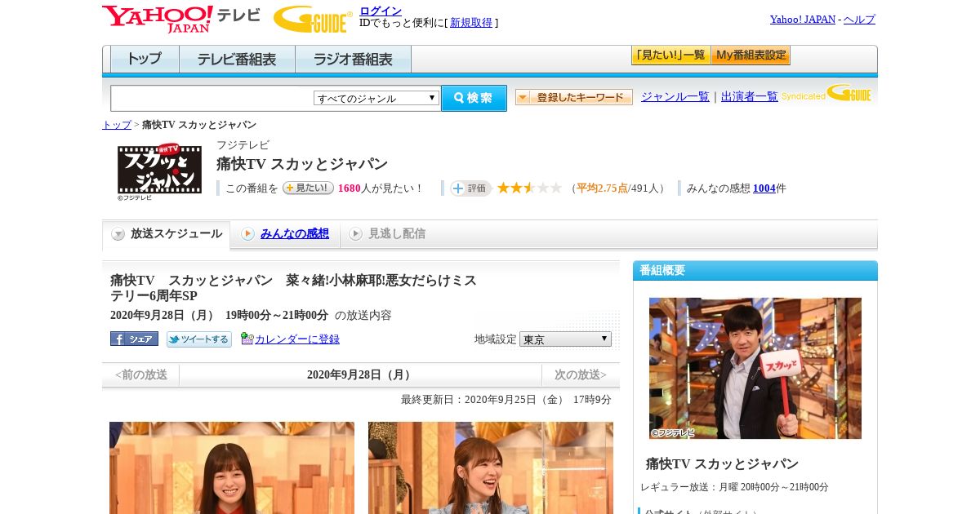Viewport: 980px width, 514px height.
Task: Click the date 2020年9月28日（月） bar
Action: [x=360, y=375]
